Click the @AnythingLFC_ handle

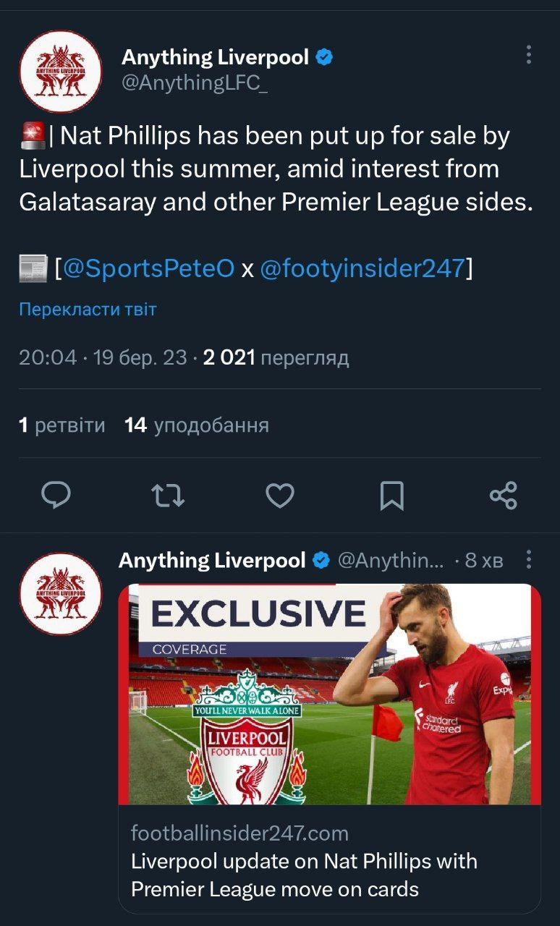pyautogui.click(x=195, y=83)
